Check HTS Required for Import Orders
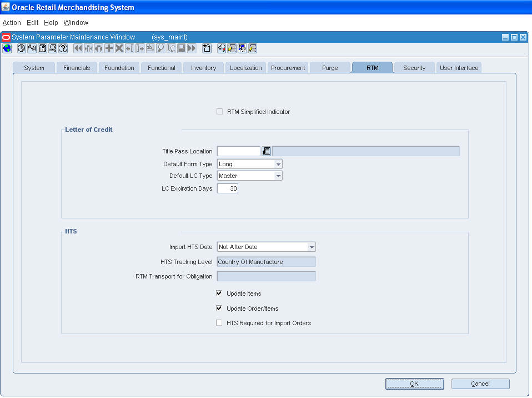The height and width of the screenshot is (398, 532). [219, 322]
